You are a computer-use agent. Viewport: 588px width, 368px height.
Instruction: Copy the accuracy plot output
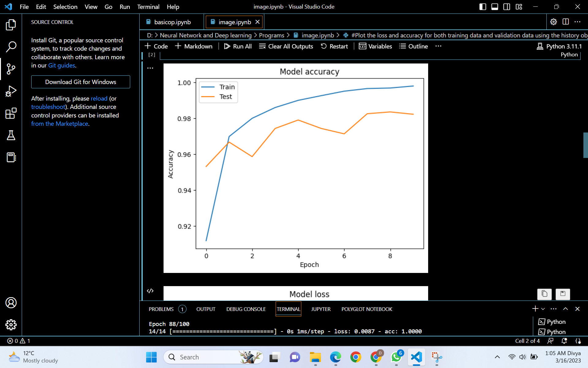[x=544, y=294]
